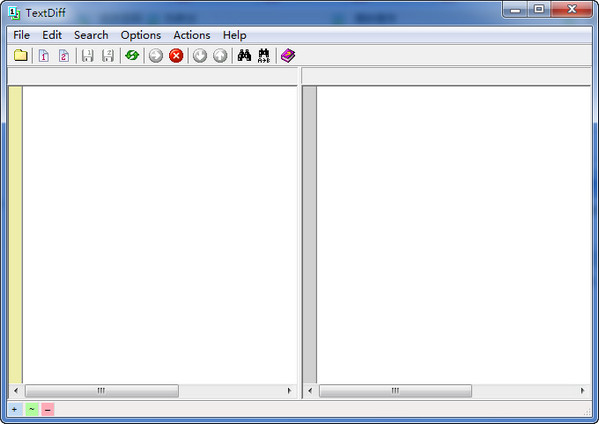Screen dimensions: 599x424
Task: Click right pane scrollbar right arrow
Action: point(583,391)
